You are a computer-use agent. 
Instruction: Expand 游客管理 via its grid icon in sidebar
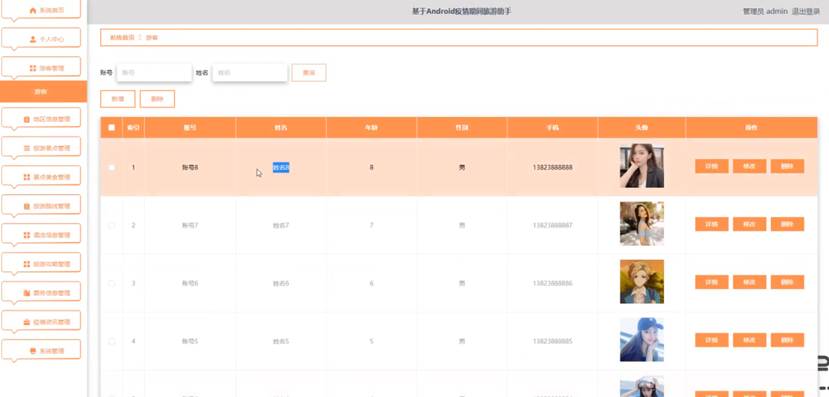click(33, 68)
